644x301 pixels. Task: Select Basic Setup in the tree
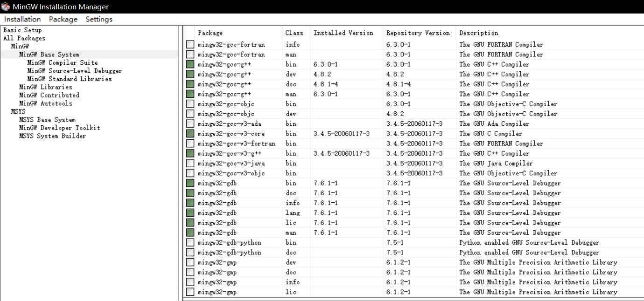coord(22,30)
